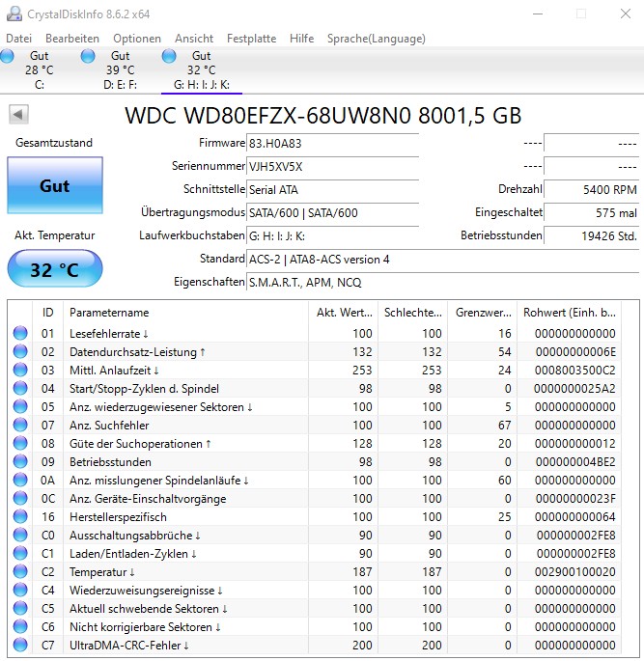
Task: Click status orb for C2 Temperatur row
Action: point(20,571)
